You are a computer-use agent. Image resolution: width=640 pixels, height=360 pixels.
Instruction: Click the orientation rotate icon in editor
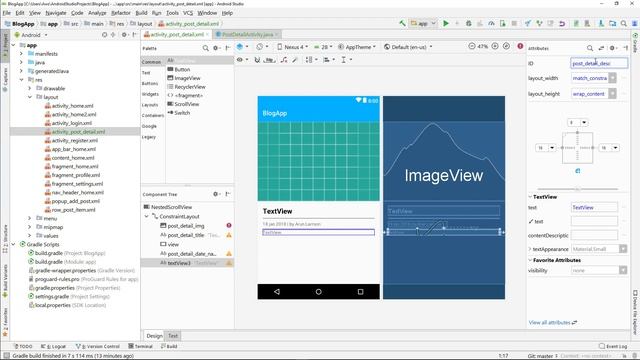[260, 47]
